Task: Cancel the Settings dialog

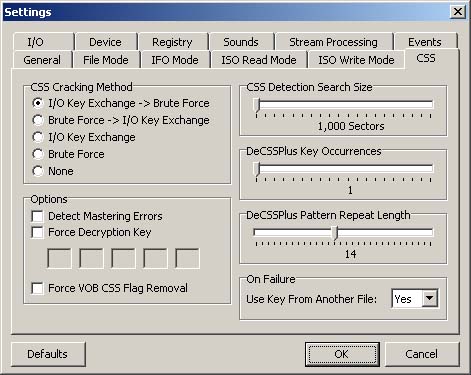Action: [x=422, y=354]
